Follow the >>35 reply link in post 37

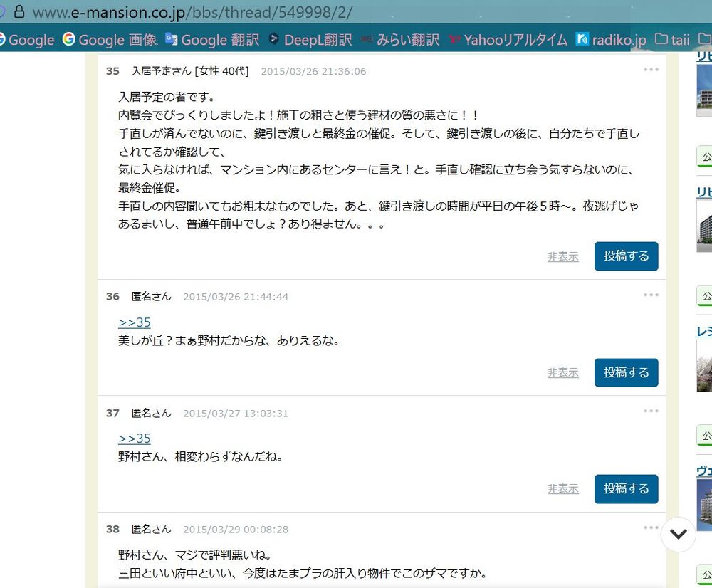coord(135,439)
